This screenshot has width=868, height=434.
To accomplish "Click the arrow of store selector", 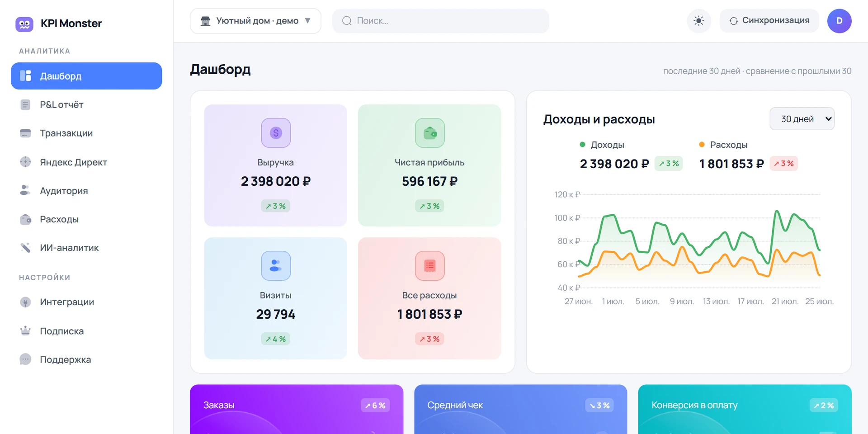I will point(308,21).
